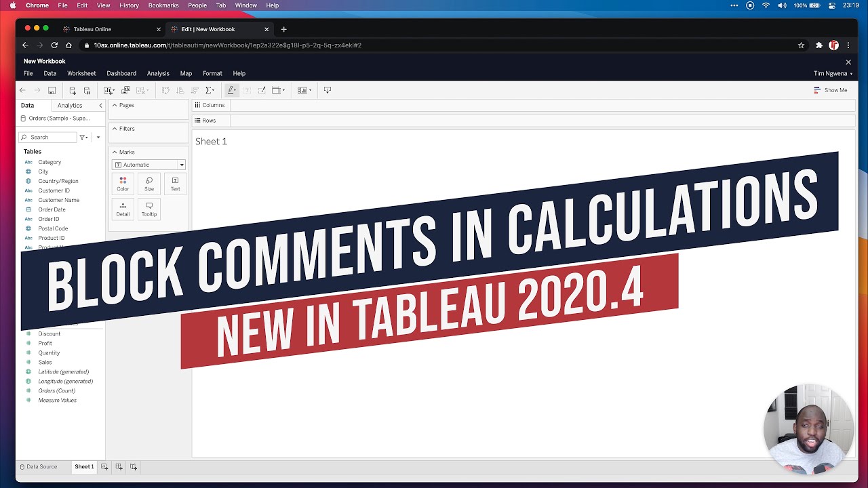Click the New Story icon at bottom
868x488 pixels.
134,467
